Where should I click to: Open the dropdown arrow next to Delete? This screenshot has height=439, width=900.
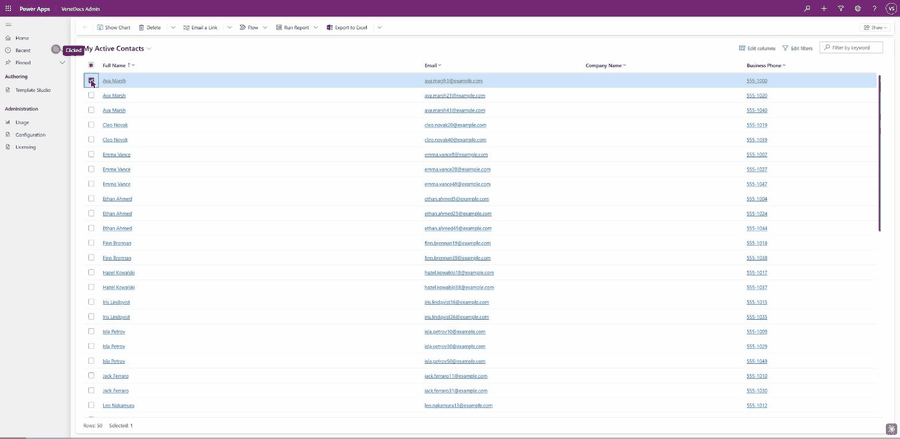[173, 28]
